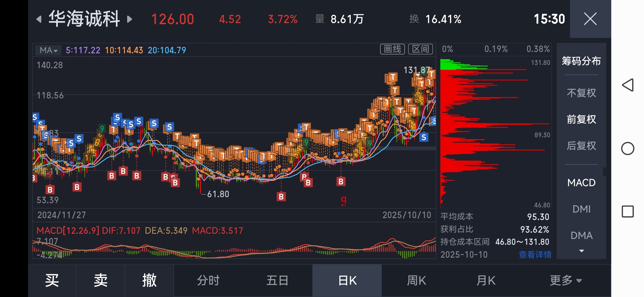Screen dimensions: 644x297
Task: Expand more indicators below DMA
Action: point(581,251)
